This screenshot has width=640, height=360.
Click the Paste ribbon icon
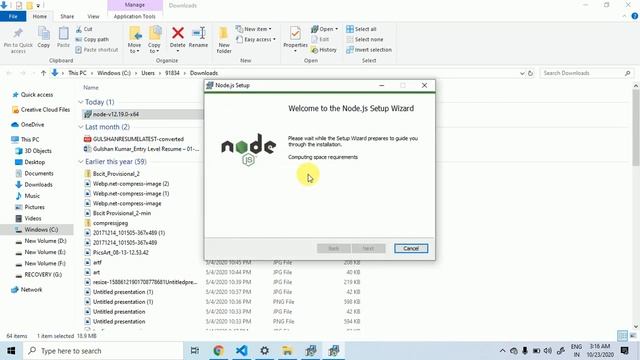(63, 33)
